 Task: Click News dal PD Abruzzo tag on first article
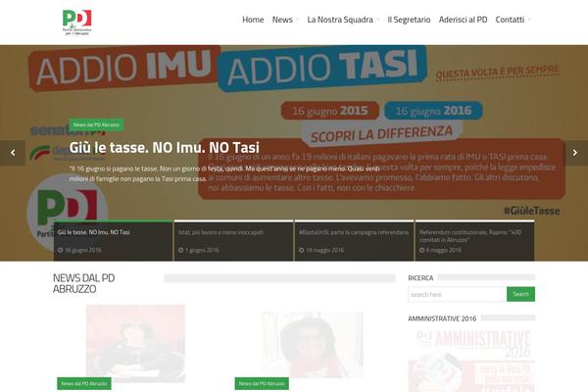point(84,383)
